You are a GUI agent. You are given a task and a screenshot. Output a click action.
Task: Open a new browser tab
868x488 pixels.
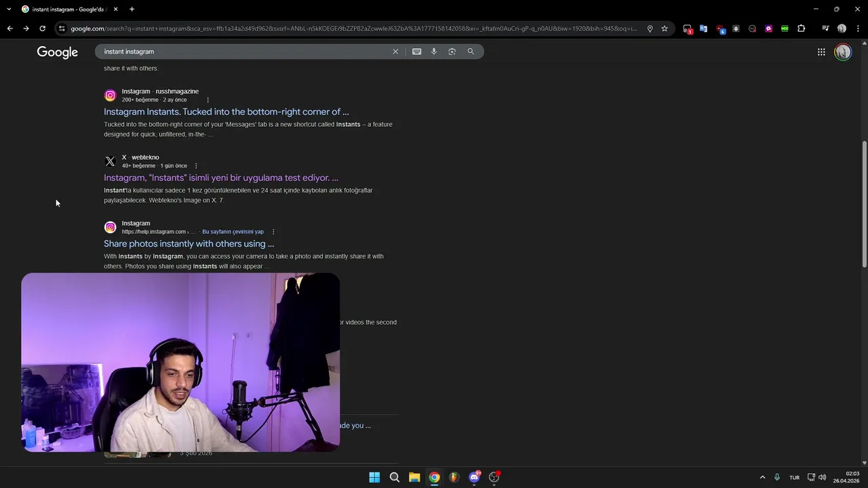132,9
